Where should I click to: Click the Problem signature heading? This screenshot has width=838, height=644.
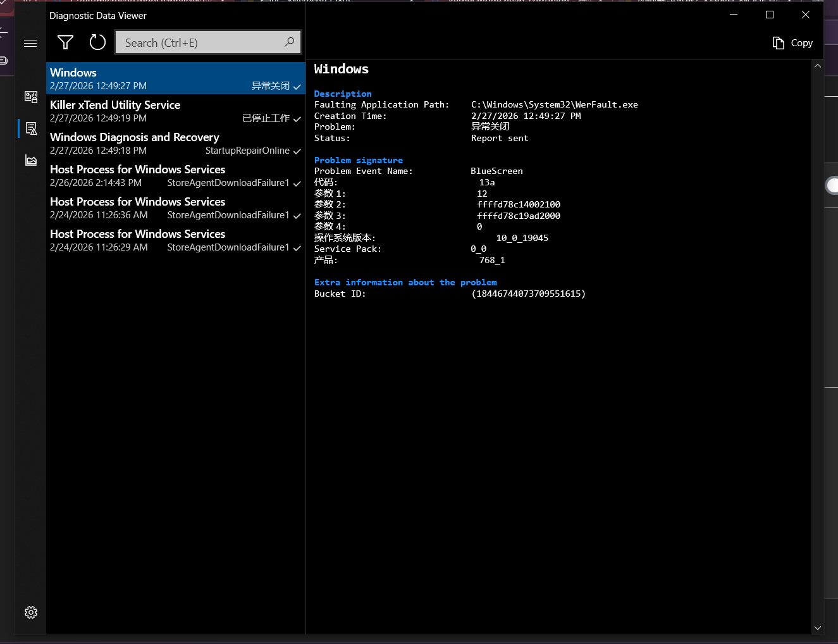[x=359, y=160]
